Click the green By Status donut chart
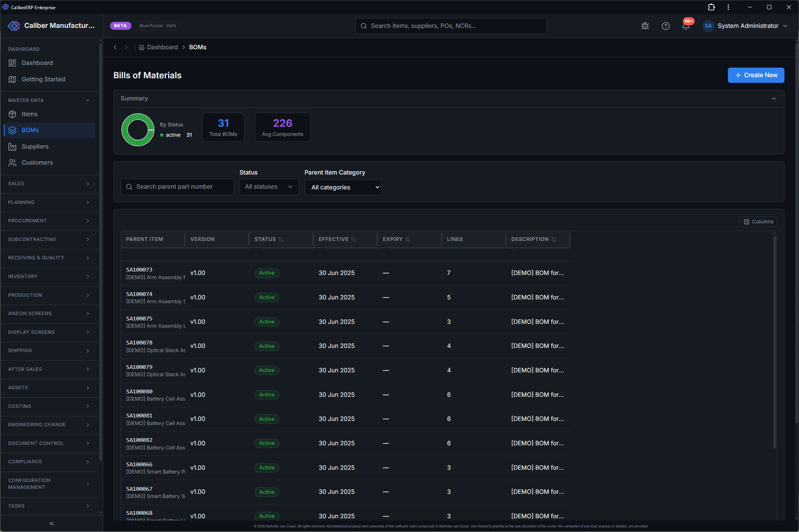799x532 pixels. (x=138, y=129)
